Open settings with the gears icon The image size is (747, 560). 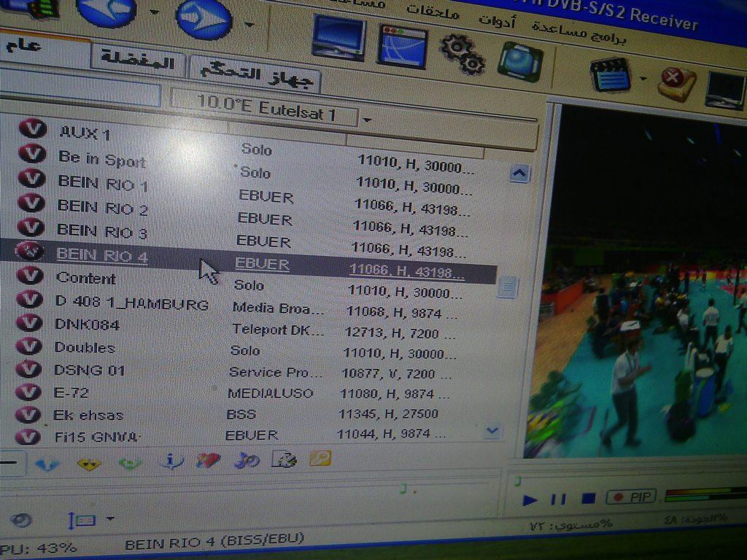click(462, 54)
